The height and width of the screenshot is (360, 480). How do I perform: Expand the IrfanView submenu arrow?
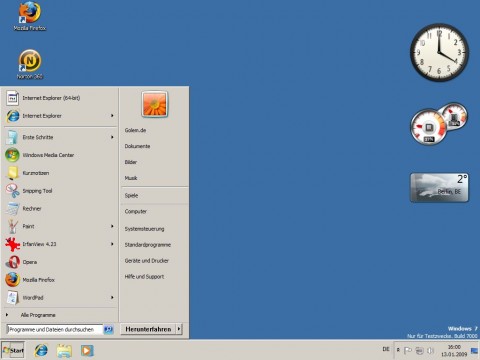click(x=112, y=244)
